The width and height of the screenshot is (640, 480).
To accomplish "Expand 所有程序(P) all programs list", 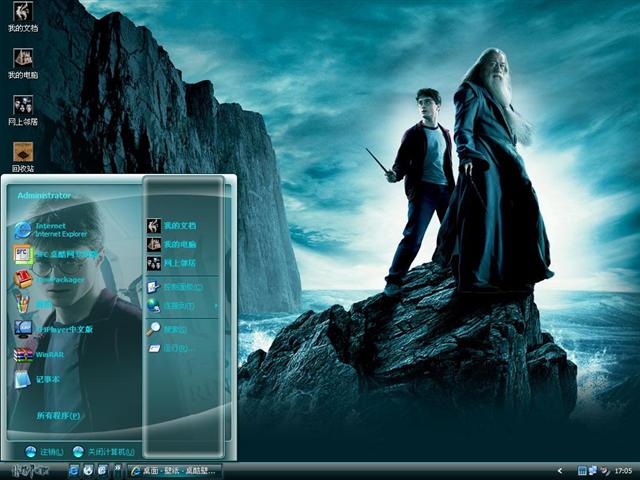I will pyautogui.click(x=58, y=415).
